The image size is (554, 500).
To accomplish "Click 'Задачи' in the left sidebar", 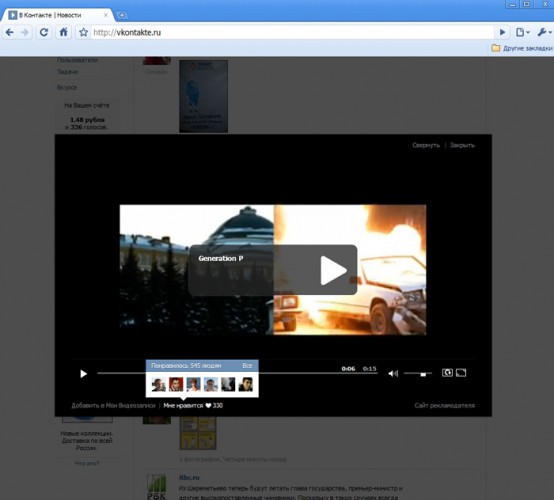I will tap(67, 72).
